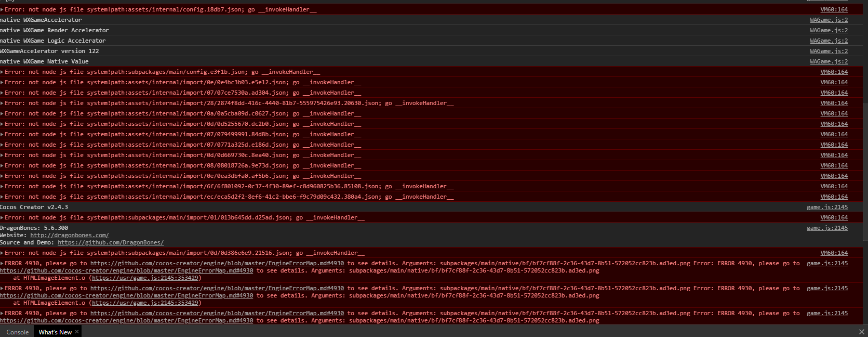
Task: Open game.js:2145 source for Cocos Creator v2.4.3
Action: (x=827, y=207)
